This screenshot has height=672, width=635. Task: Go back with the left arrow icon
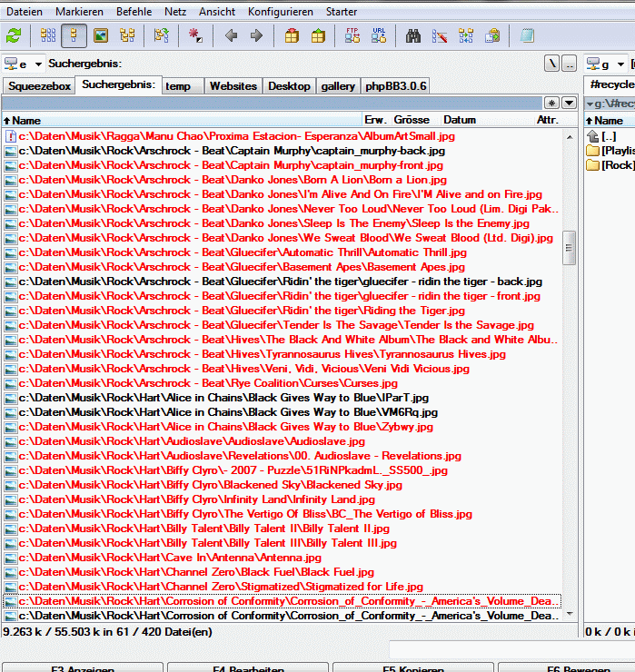[231, 35]
